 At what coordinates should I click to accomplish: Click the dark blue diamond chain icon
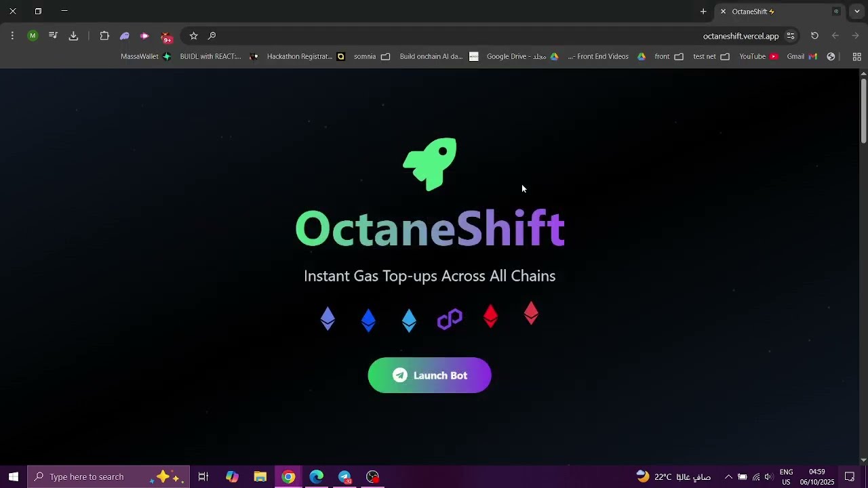[x=368, y=321]
